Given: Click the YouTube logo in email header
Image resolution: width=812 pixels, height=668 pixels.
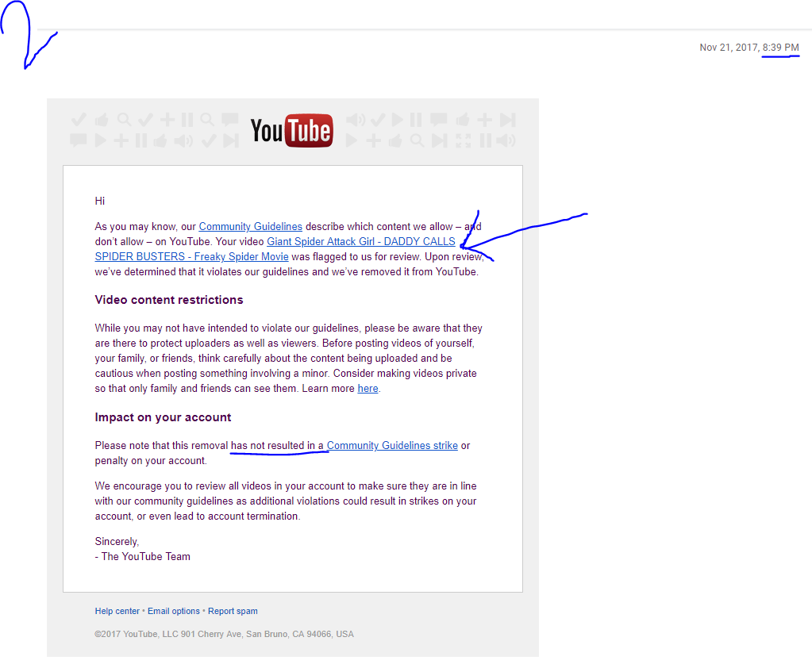Looking at the screenshot, I should point(291,130).
